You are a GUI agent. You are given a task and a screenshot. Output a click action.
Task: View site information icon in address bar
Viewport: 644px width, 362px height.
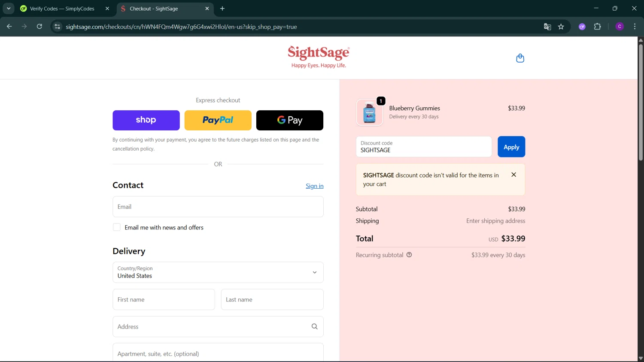pos(57,27)
